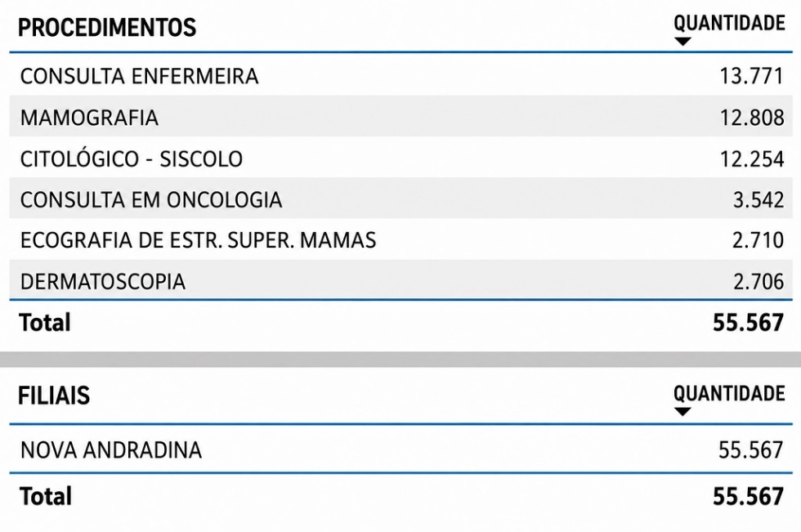Click the sort arrow under Filiais QUANTIDADE
The height and width of the screenshot is (532, 801).
coord(682,412)
